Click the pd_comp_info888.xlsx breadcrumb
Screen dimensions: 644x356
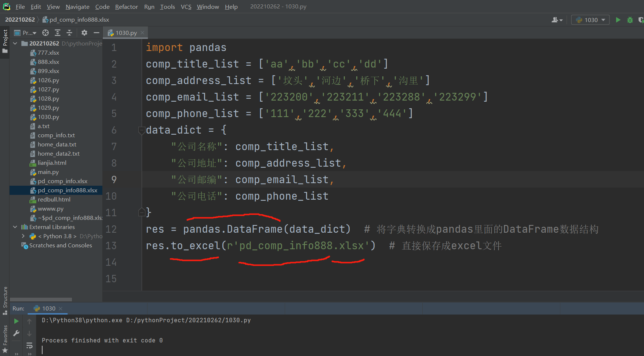pos(76,19)
